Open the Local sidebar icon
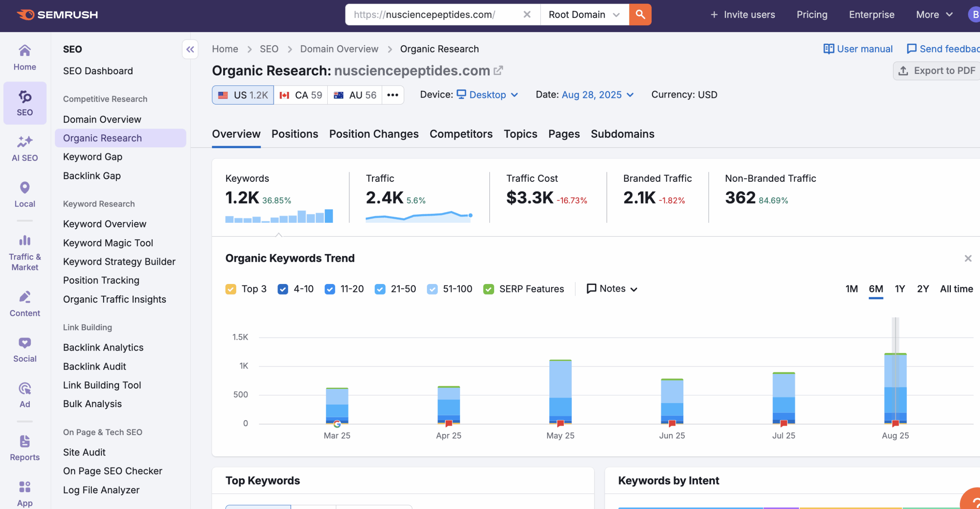Viewport: 980px width, 509px height. tap(25, 194)
